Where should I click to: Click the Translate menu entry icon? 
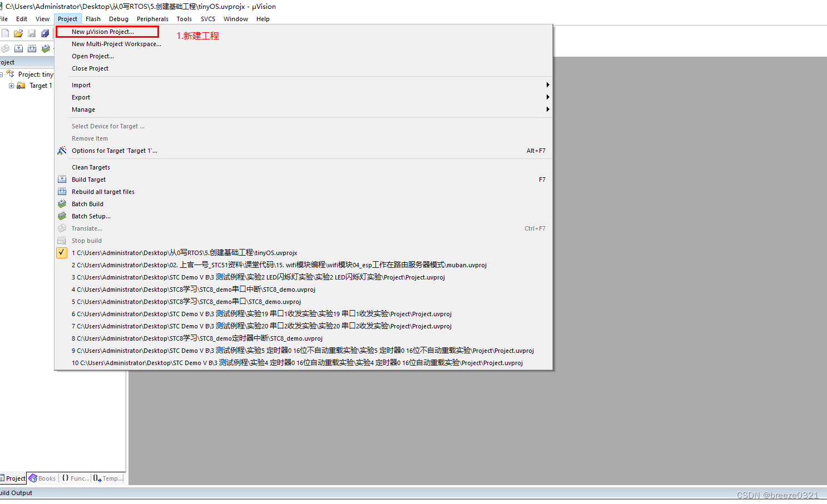point(62,228)
